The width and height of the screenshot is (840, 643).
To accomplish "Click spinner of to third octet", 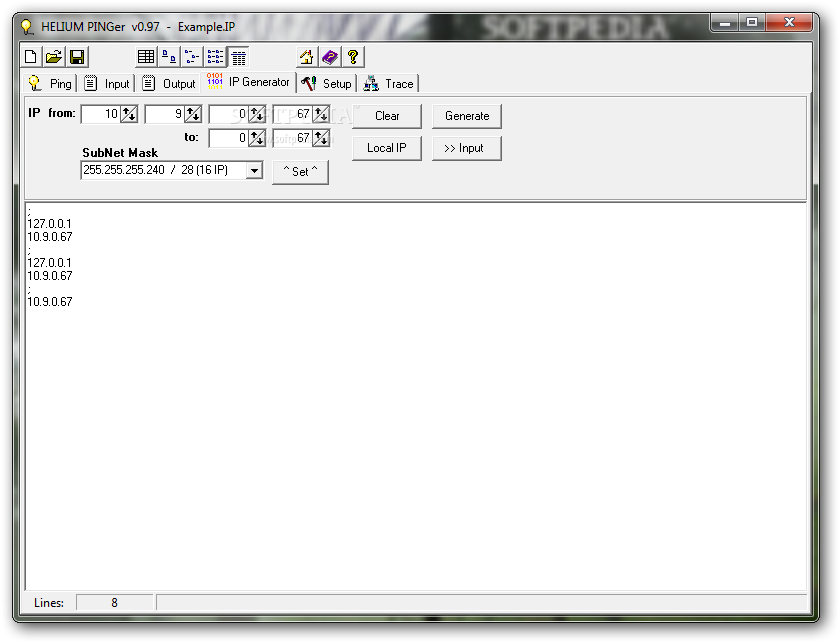I will [x=257, y=138].
